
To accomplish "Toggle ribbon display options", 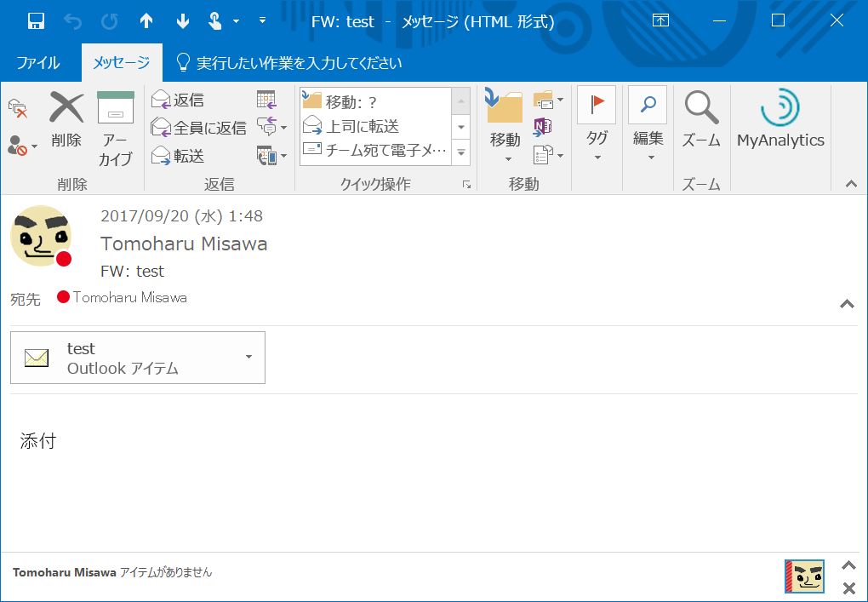I will [x=660, y=21].
